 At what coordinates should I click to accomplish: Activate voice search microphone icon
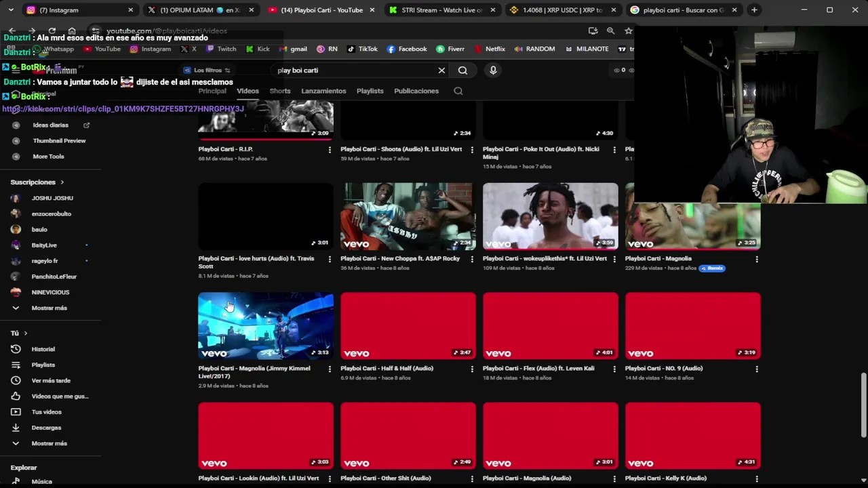(493, 70)
